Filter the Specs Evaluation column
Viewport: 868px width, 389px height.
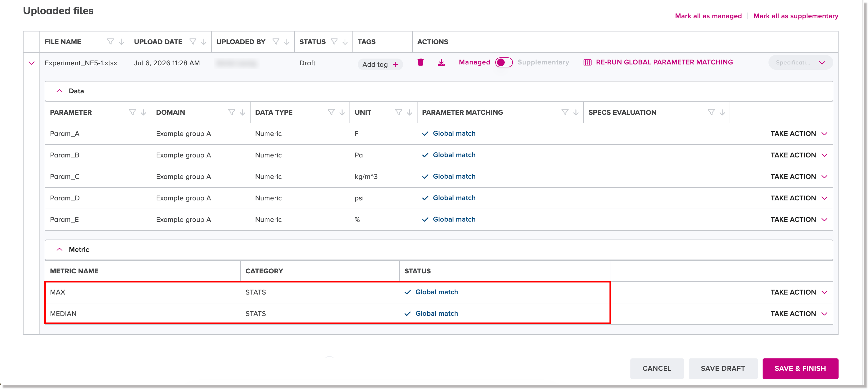[711, 112]
